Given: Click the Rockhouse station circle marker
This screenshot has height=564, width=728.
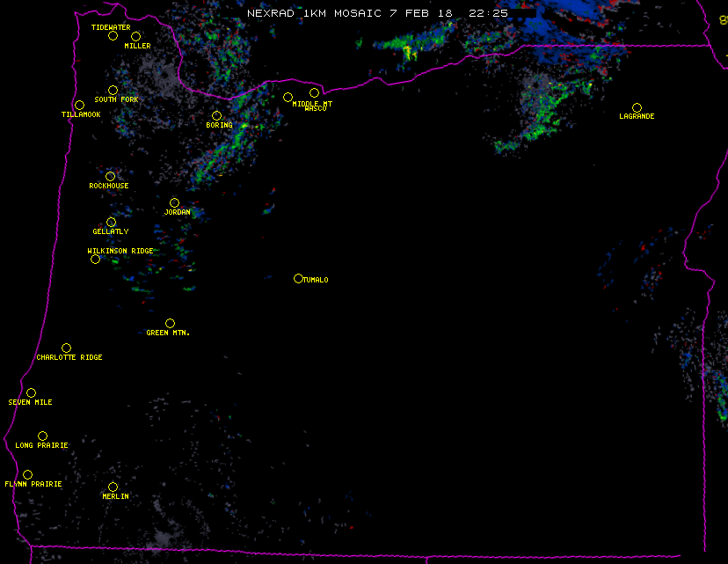Looking at the screenshot, I should 110,176.
